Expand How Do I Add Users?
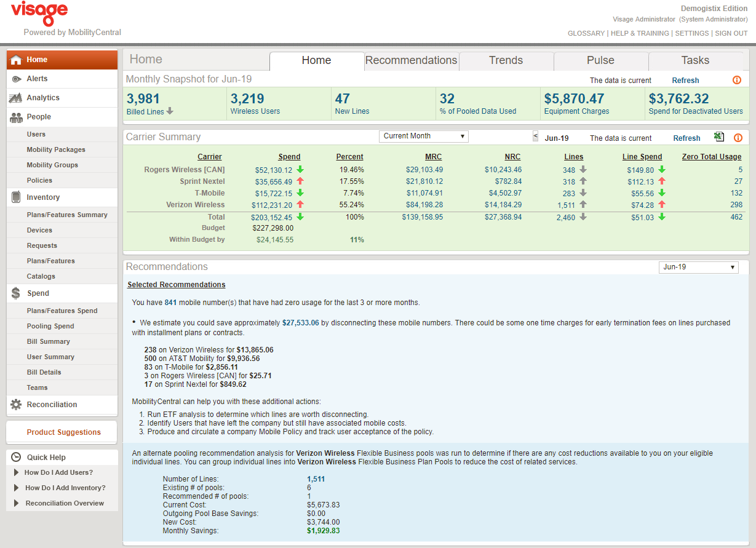Viewport: 756px width, 548px height. pyautogui.click(x=58, y=472)
